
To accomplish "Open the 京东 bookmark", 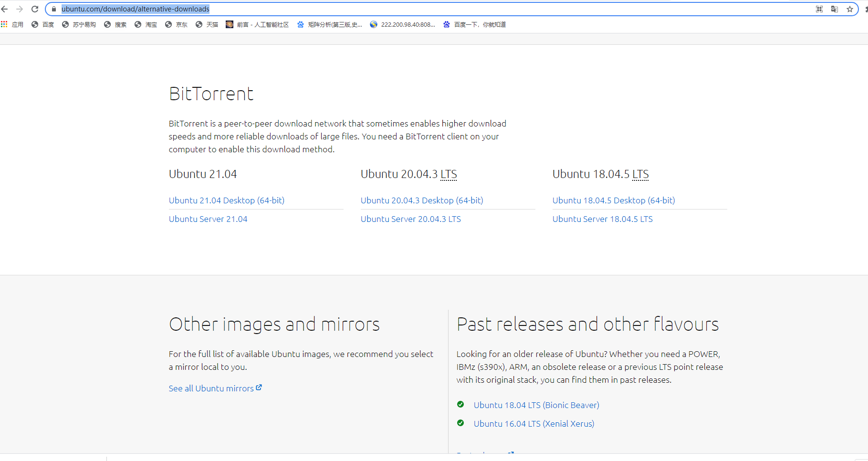I will [176, 24].
